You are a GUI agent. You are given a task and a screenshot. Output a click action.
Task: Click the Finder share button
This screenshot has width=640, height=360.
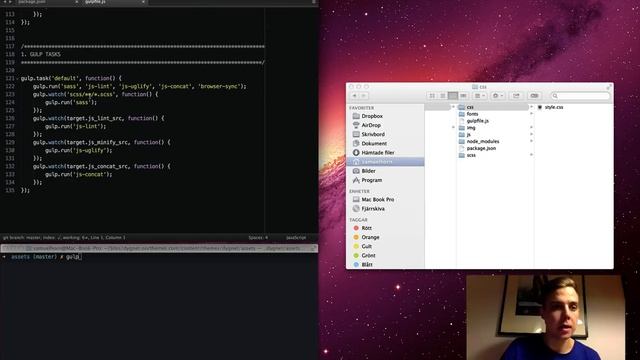516,96
